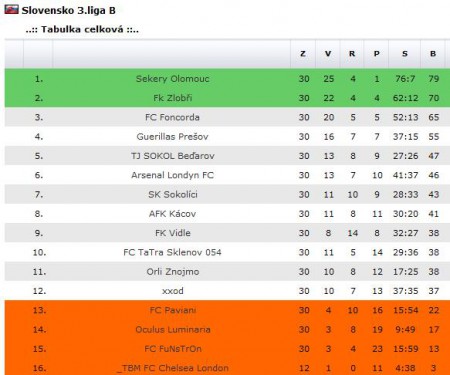Open the Fk Zlobři team page
The width and height of the screenshot is (450, 375).
pos(172,98)
